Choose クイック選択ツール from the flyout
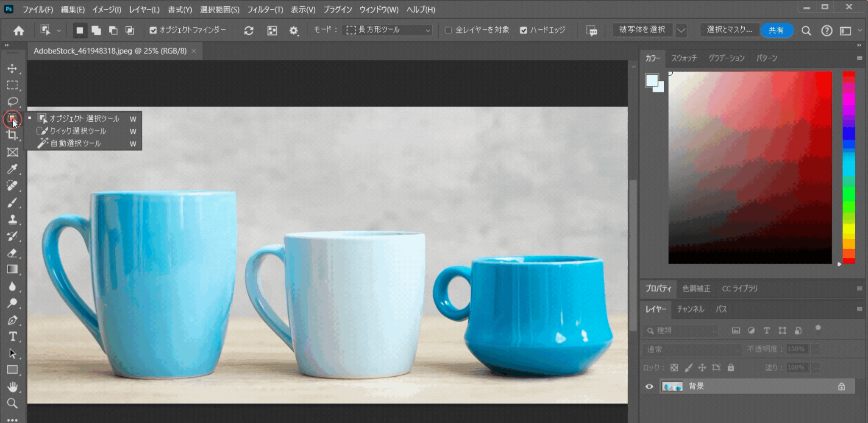 [x=78, y=131]
